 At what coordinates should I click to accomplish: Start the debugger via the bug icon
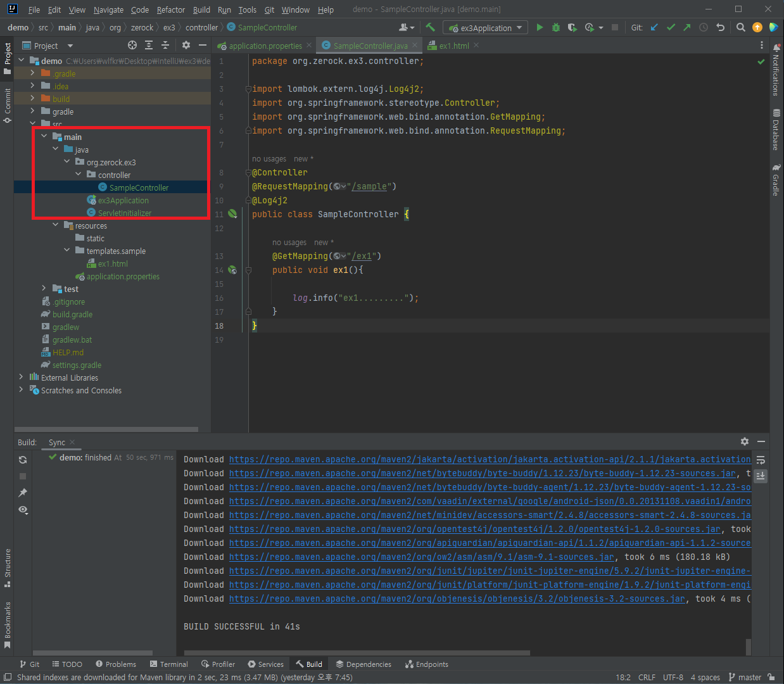coord(556,27)
